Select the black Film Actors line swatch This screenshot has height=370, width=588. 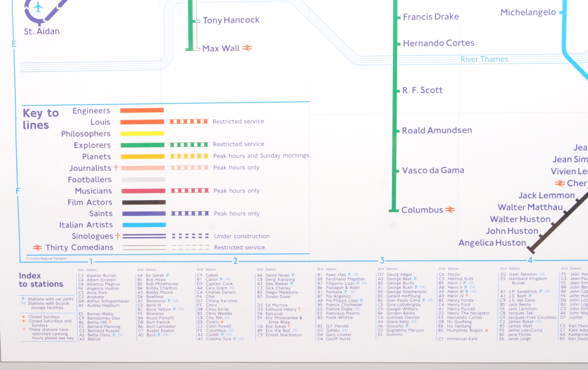point(144,202)
